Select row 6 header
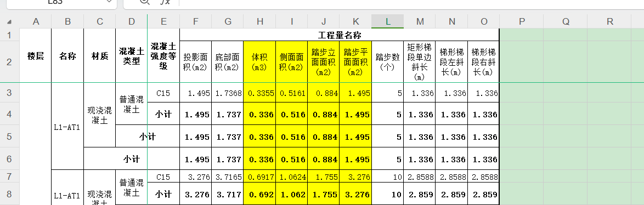The width and height of the screenshot is (644, 205). 9,158
